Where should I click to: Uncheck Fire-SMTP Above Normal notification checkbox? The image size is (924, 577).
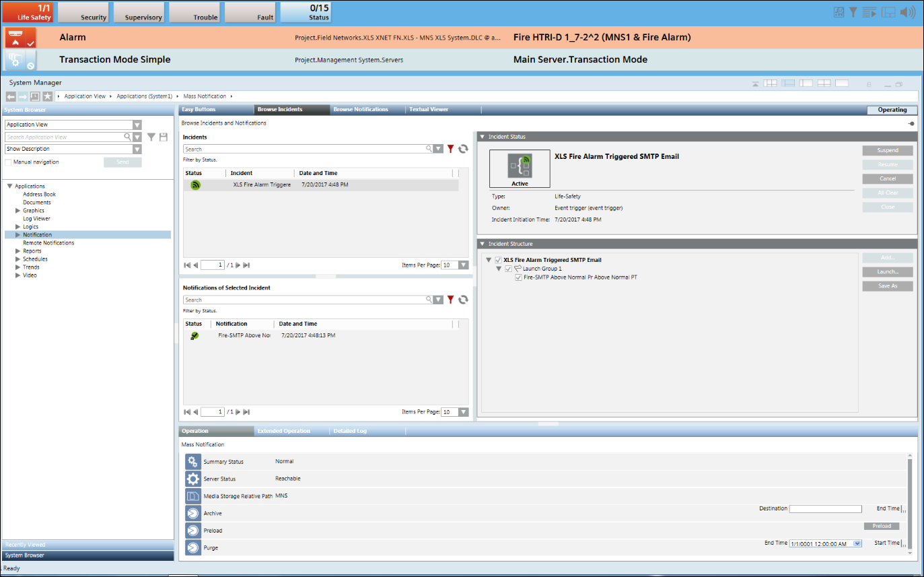[518, 277]
